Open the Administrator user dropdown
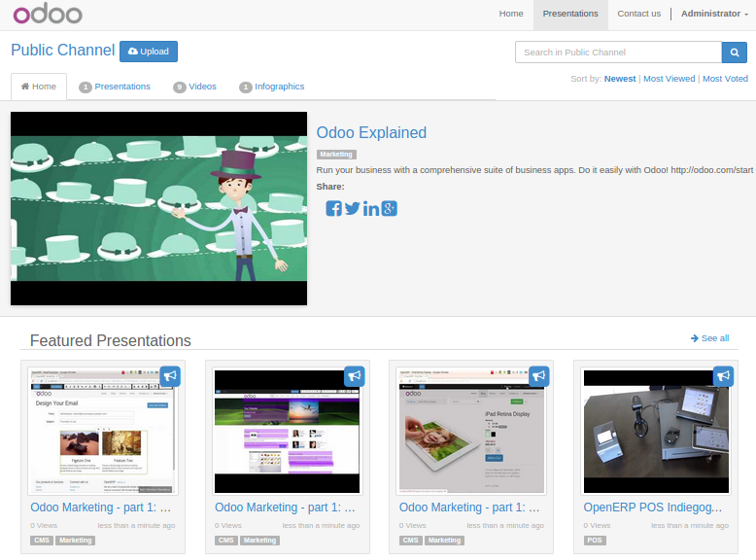Screen dimensions: 756x560 (x=714, y=14)
